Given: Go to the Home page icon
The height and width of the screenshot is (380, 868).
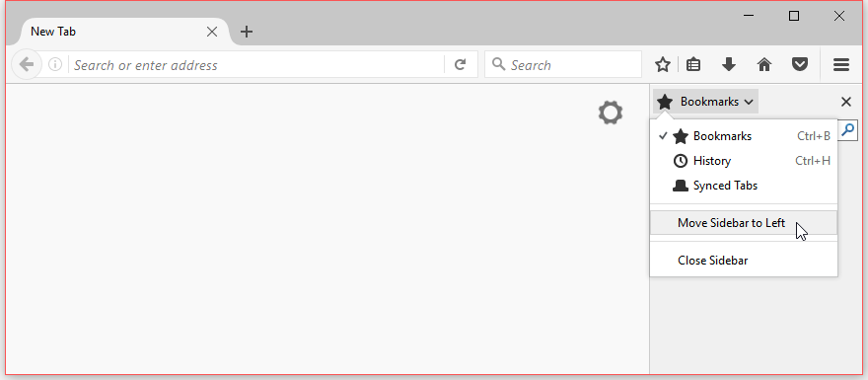Looking at the screenshot, I should (763, 65).
